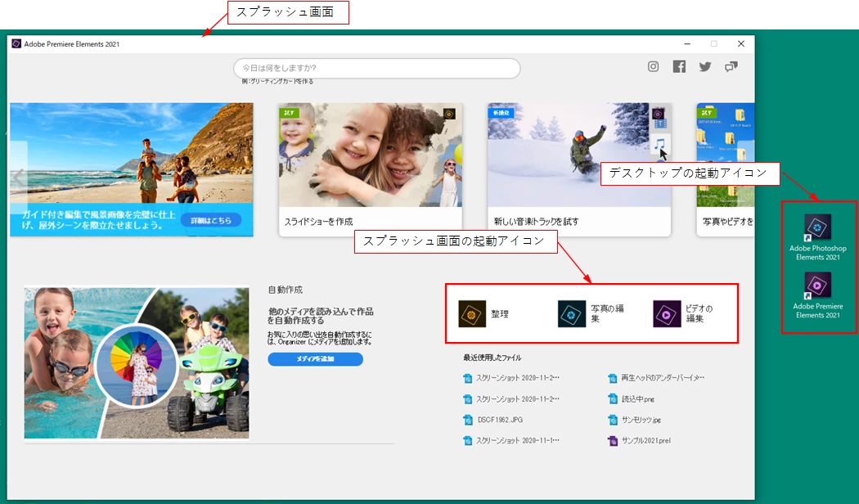
Task: Click the メディアを追加 button
Action: (x=315, y=359)
